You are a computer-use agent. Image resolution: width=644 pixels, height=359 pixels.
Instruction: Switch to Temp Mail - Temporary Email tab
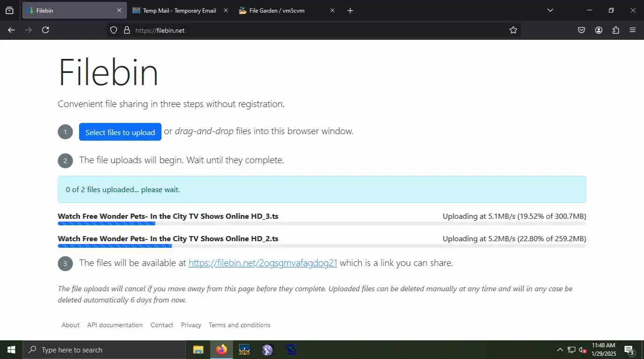(180, 10)
